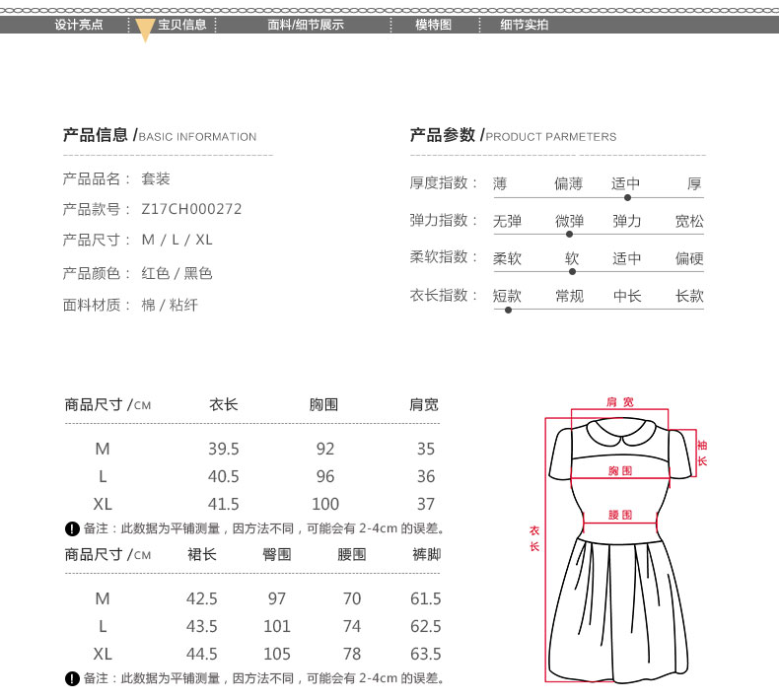Image resolution: width=779 pixels, height=700 pixels.
Task: Click the first warning exclamation icon
Action: (72, 528)
